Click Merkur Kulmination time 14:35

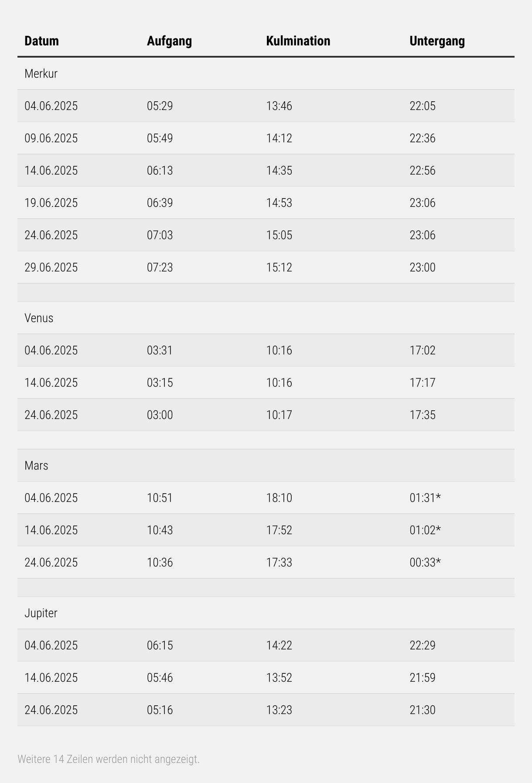click(279, 171)
